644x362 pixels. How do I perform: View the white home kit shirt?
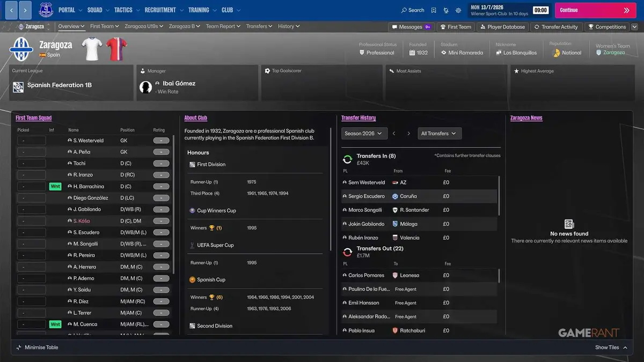point(92,49)
